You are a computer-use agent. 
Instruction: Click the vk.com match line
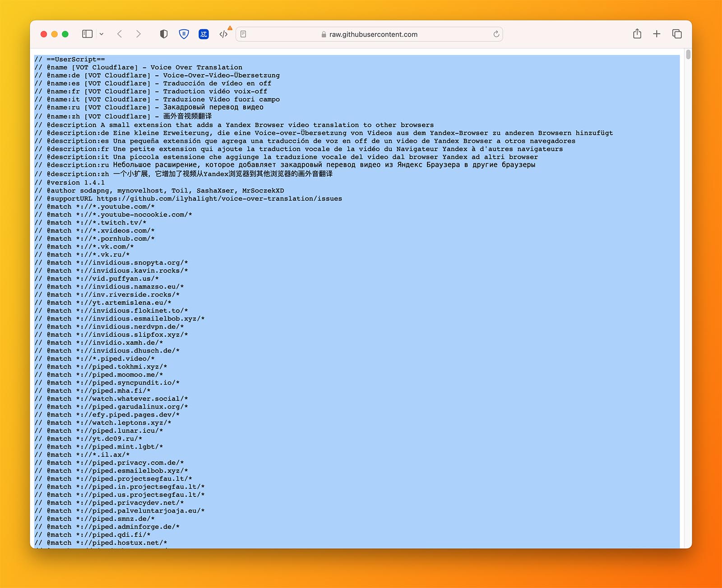[84, 247]
